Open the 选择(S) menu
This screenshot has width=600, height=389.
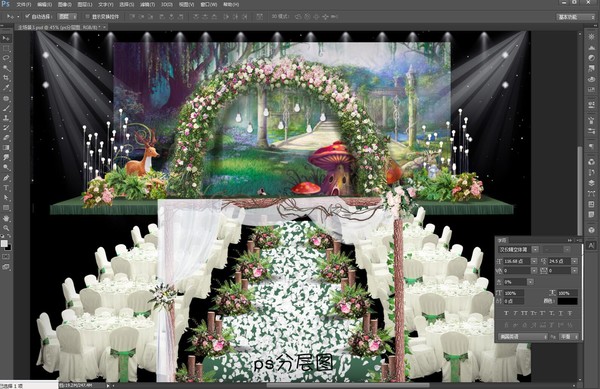coord(126,5)
